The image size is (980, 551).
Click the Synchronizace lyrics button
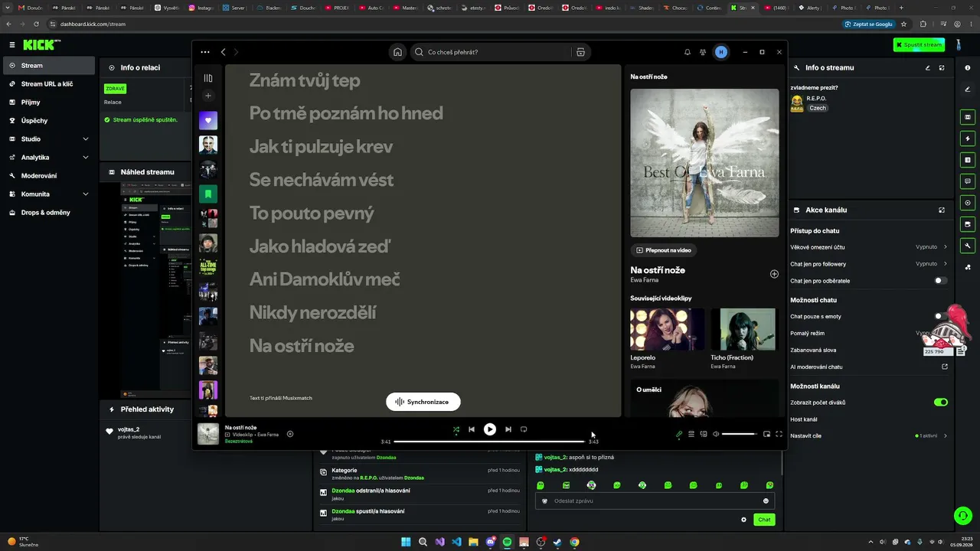[423, 402]
